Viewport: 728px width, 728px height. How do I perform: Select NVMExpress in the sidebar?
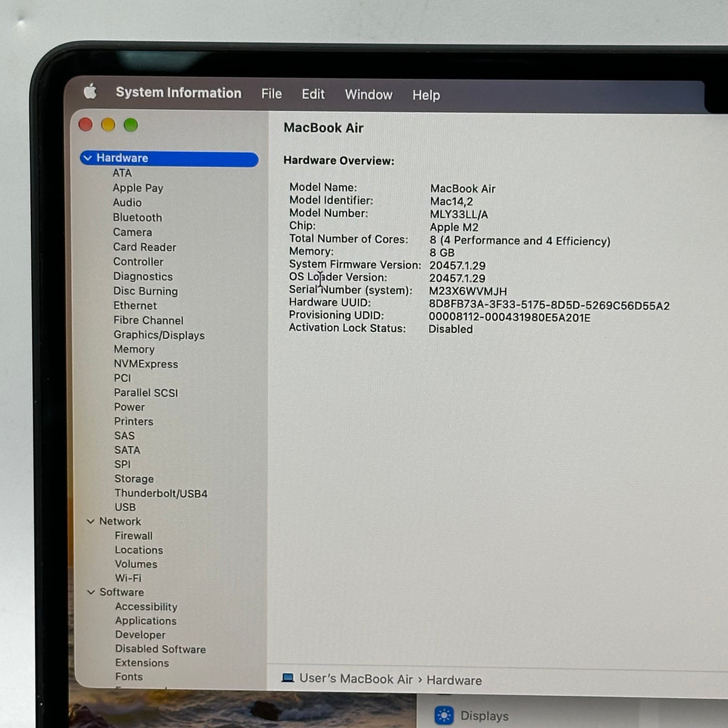click(x=146, y=364)
